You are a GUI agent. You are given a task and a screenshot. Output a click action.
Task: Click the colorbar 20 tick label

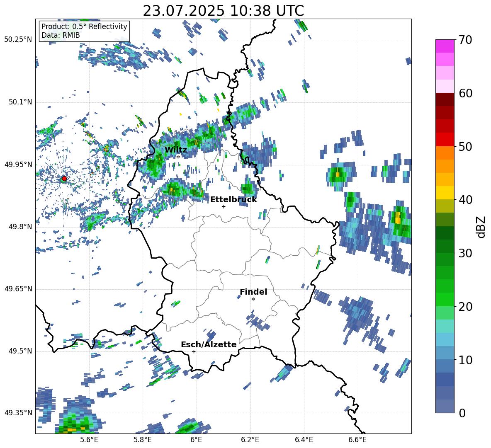point(465,307)
